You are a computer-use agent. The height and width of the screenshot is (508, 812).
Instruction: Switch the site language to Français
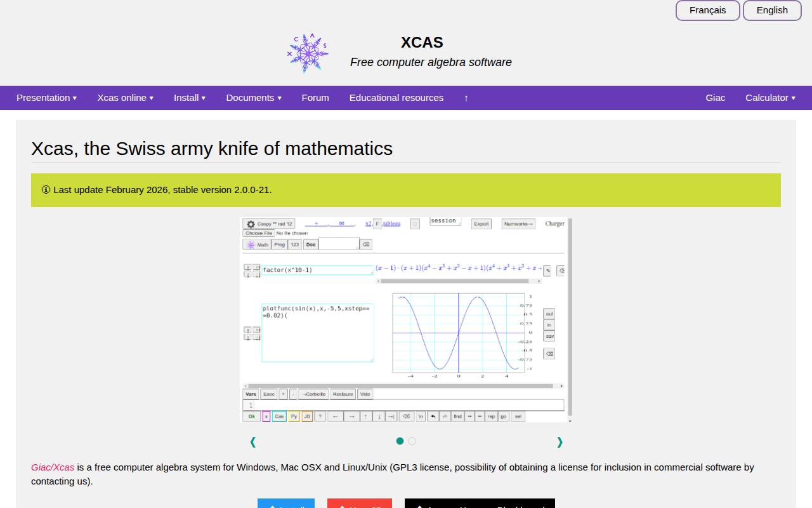coord(707,10)
